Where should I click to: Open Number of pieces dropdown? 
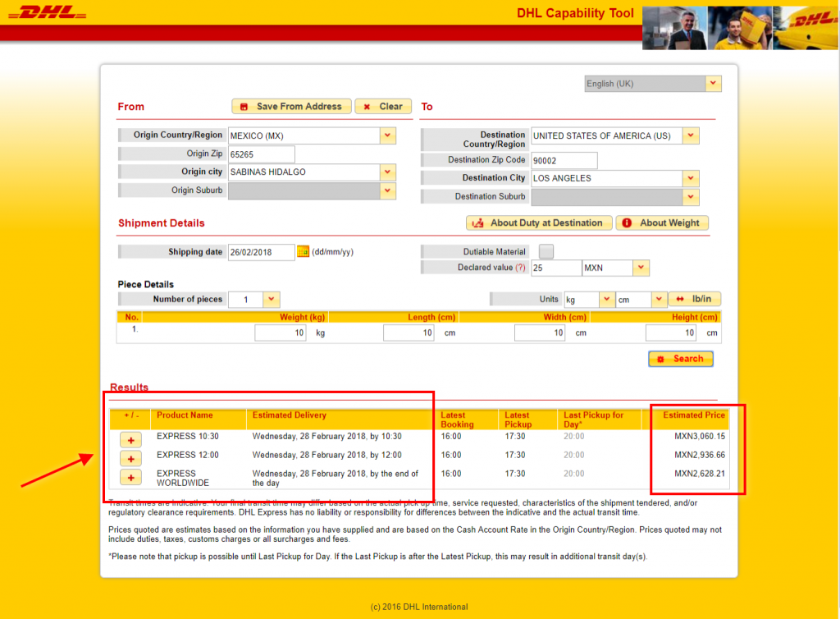271,299
